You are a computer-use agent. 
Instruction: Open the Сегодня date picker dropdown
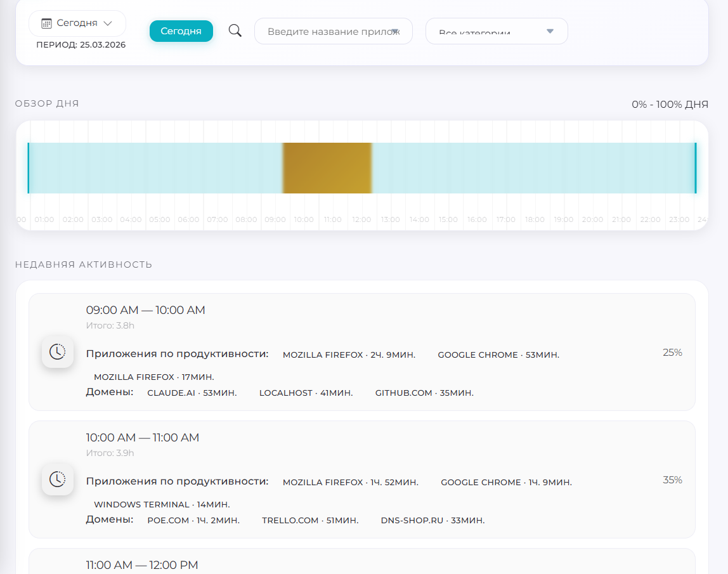click(77, 23)
